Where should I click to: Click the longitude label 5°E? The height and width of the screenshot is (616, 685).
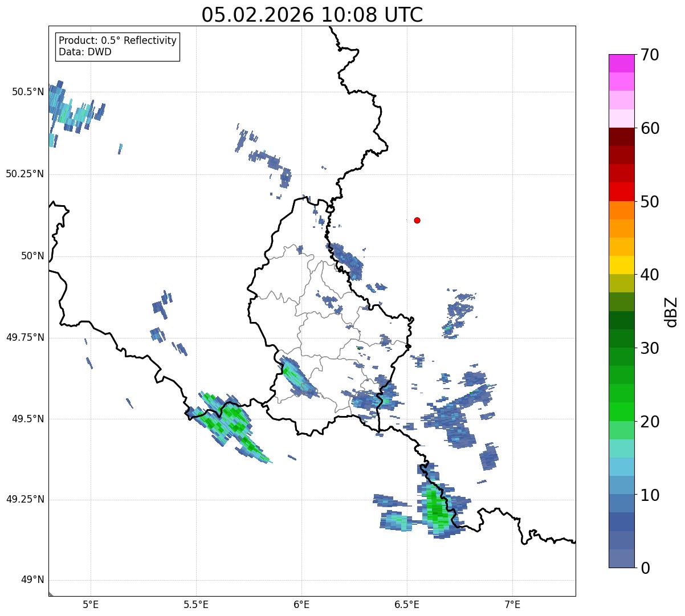coord(91,604)
